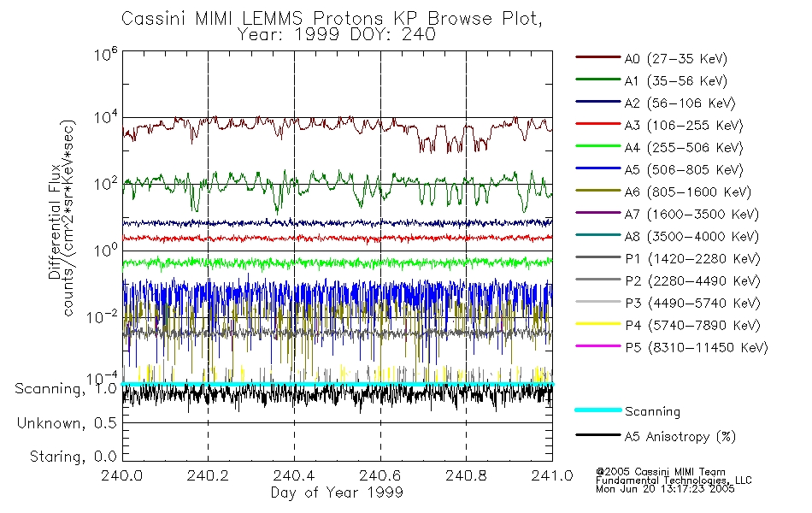This screenshot has width=812, height=513.
Task: Click the Scanning, 1.0 axis label
Action: tap(67, 389)
